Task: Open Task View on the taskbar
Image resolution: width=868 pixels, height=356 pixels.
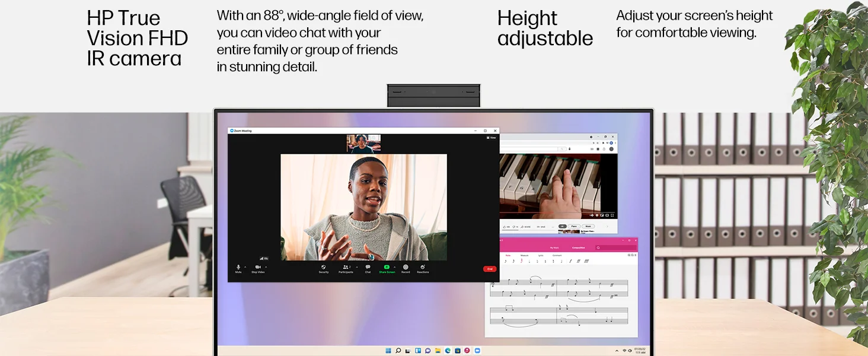Action: click(408, 351)
